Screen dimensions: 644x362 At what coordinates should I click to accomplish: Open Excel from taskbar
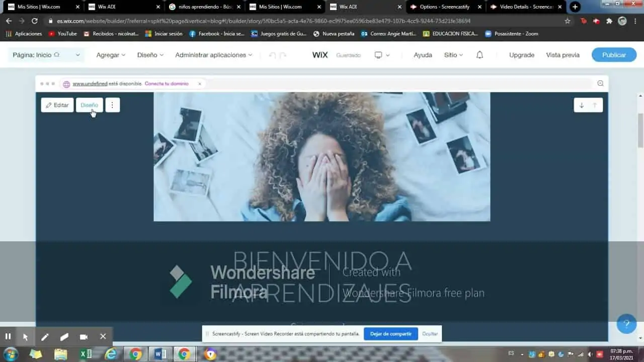(86, 354)
